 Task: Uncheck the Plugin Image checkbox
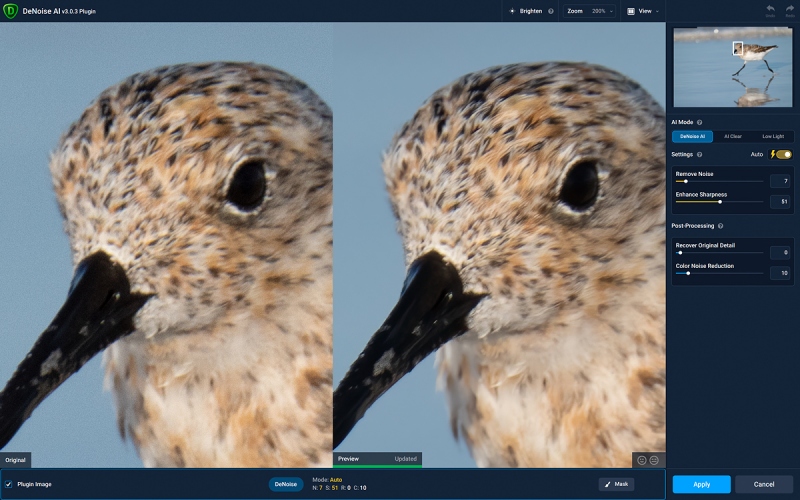[9, 484]
